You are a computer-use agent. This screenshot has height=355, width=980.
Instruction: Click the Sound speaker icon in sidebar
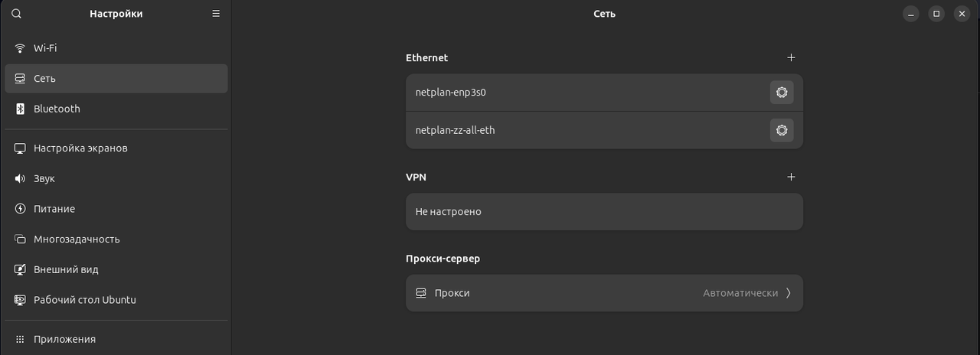pos(20,178)
